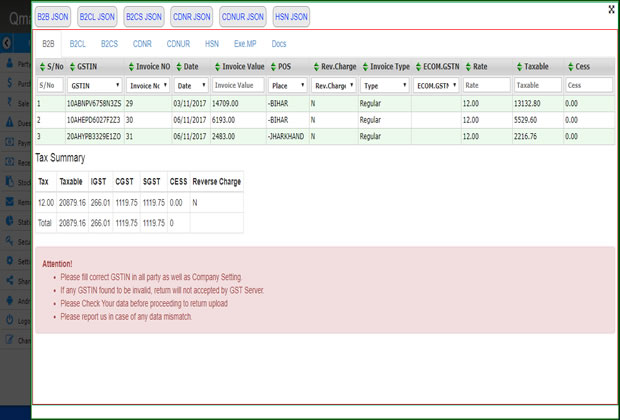Image resolution: width=620 pixels, height=420 pixels.
Task: Switch to the B2B tab
Action: coord(48,44)
